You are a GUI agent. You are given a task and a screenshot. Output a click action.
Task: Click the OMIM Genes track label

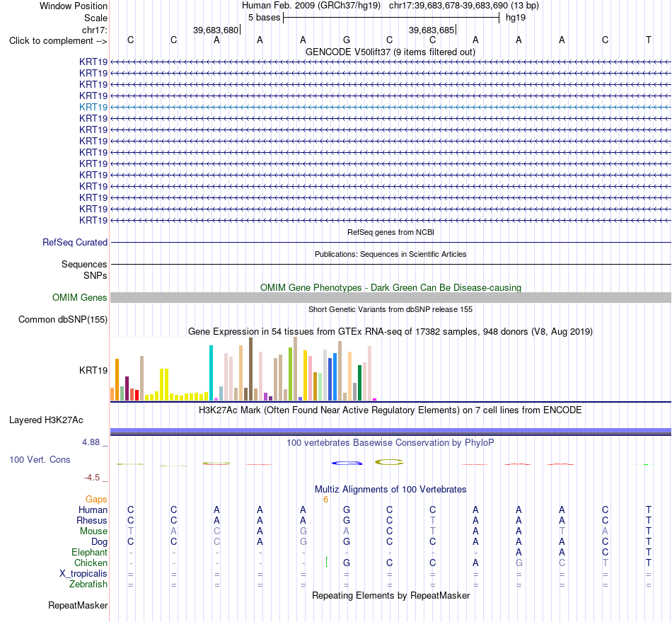pos(80,297)
